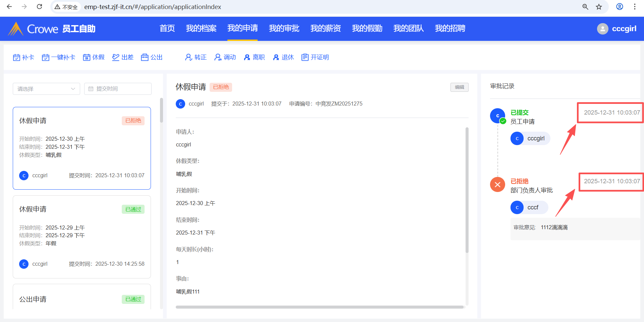Screen dimensions: 644x322
Task: Click the site security warning icon
Action: 57,7
